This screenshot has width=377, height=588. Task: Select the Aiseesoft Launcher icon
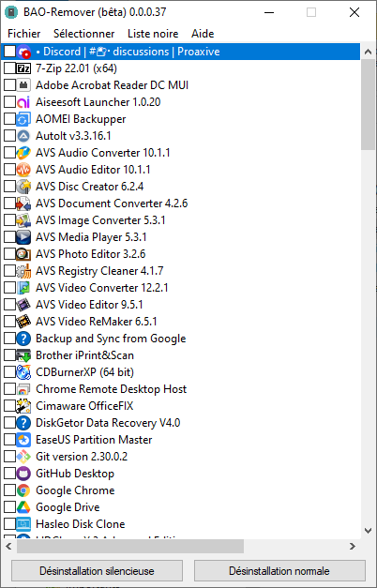pos(23,102)
